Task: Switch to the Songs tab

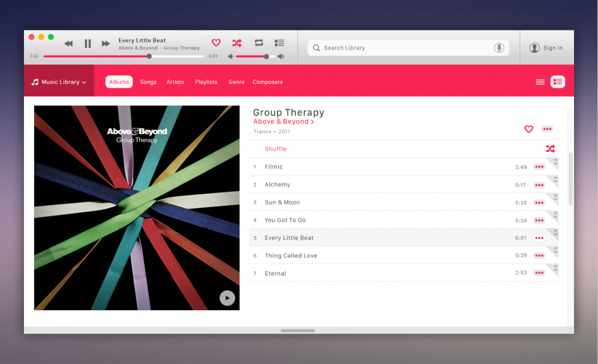Action: point(148,82)
